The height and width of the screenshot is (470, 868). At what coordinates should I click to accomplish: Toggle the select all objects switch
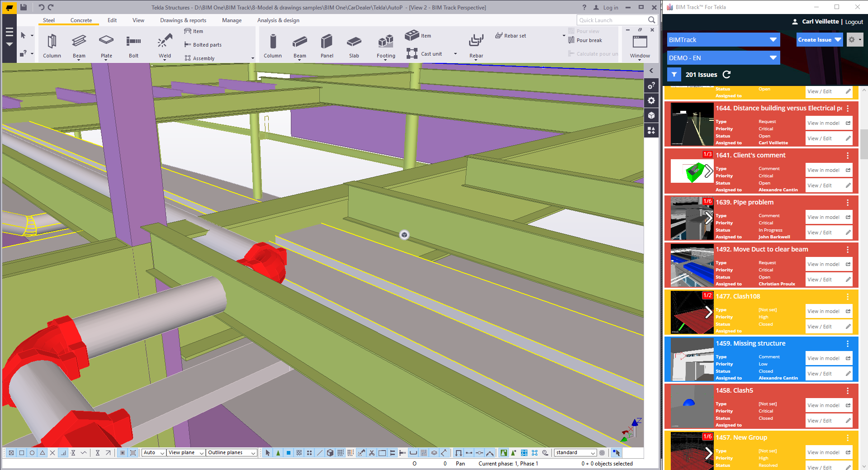click(268, 453)
